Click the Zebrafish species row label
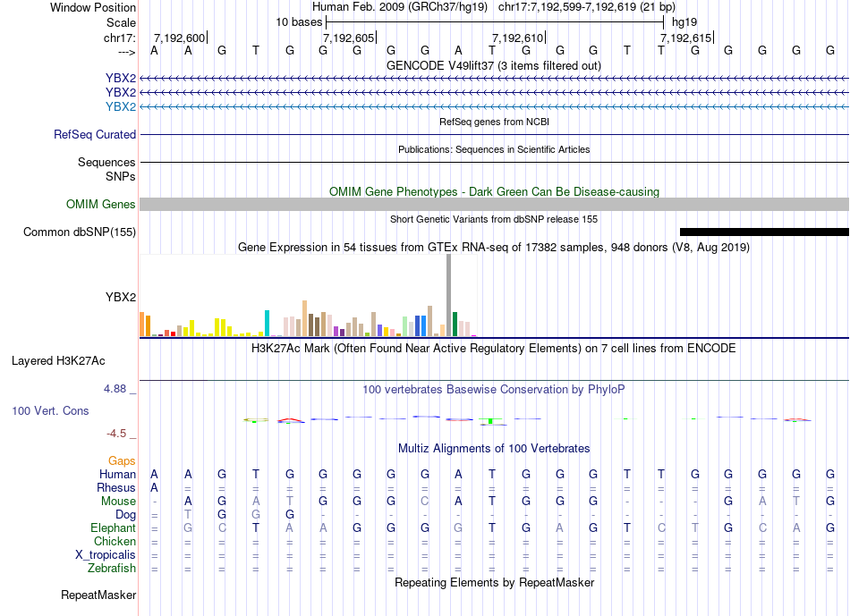Viewport: 850px width, 616px height. pos(112,569)
